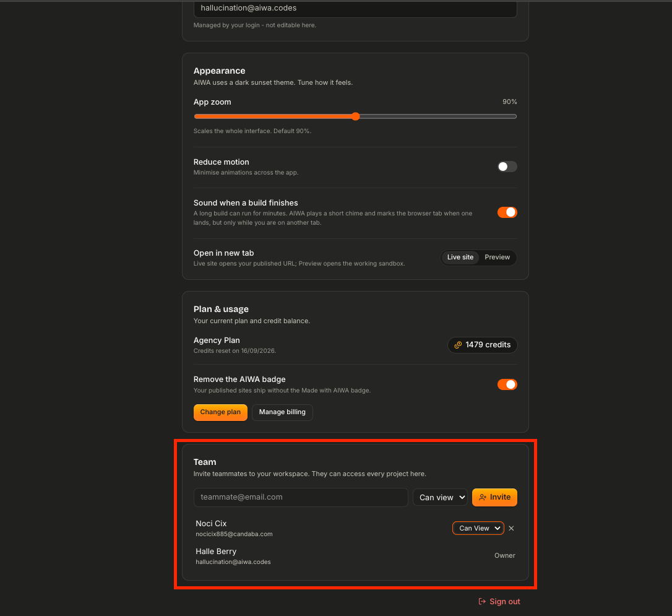
Task: Click the 90% zoom value
Action: [510, 102]
